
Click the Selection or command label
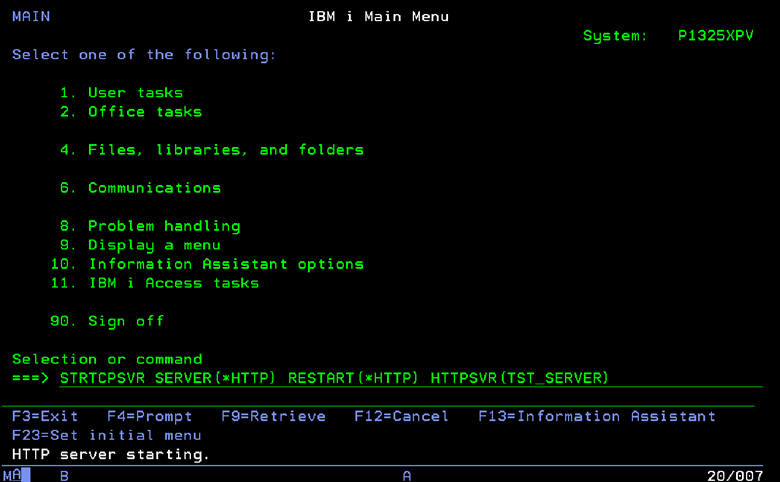(x=107, y=359)
